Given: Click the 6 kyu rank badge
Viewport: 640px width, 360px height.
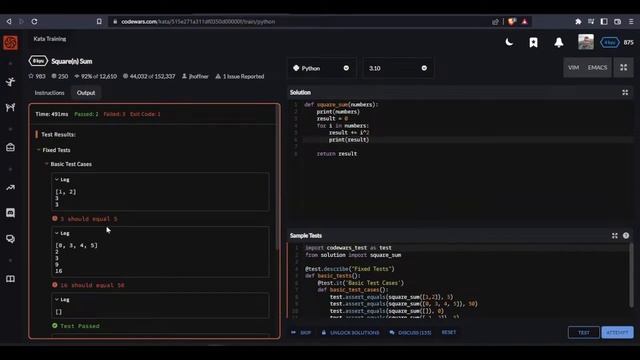Looking at the screenshot, I should pyautogui.click(x=610, y=42).
